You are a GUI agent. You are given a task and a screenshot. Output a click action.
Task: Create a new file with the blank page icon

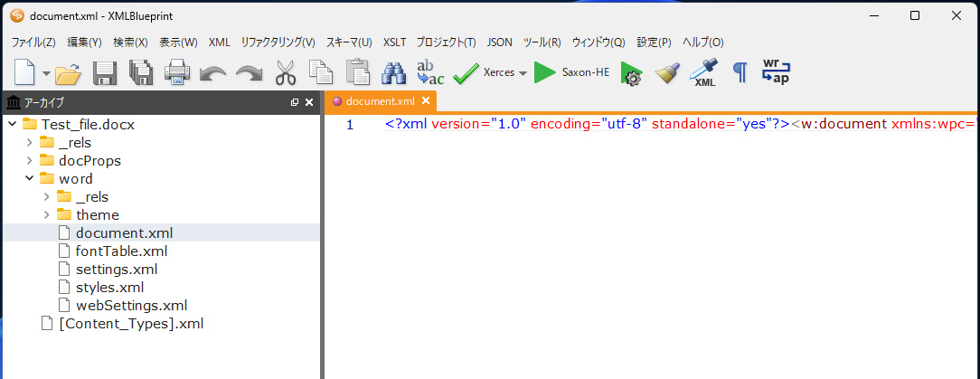tap(24, 72)
